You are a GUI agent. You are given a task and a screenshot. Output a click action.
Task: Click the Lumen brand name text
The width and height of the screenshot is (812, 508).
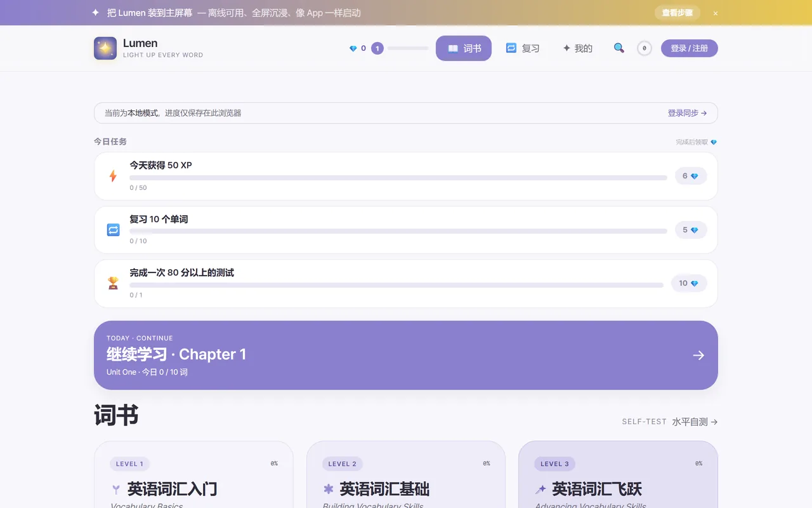pyautogui.click(x=140, y=43)
